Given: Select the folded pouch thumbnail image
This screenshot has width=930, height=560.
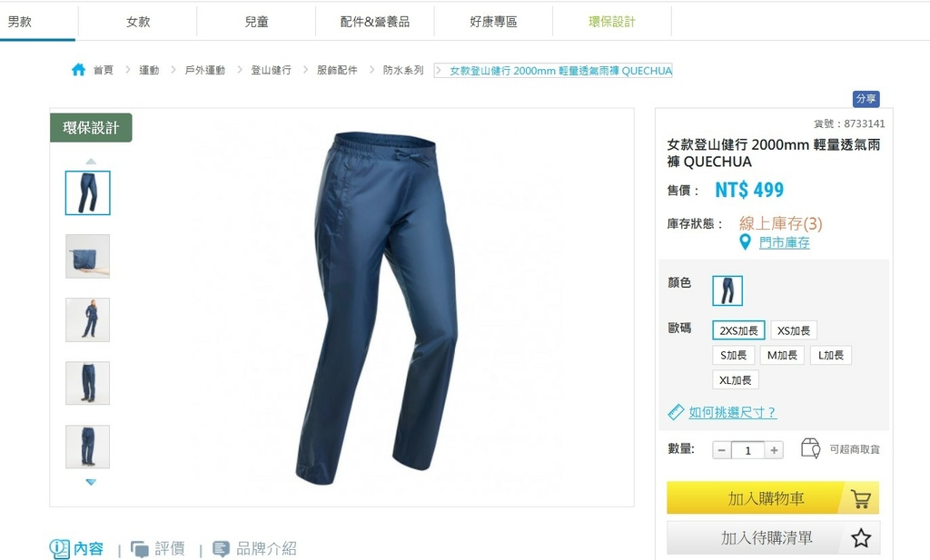Looking at the screenshot, I should pos(88,256).
